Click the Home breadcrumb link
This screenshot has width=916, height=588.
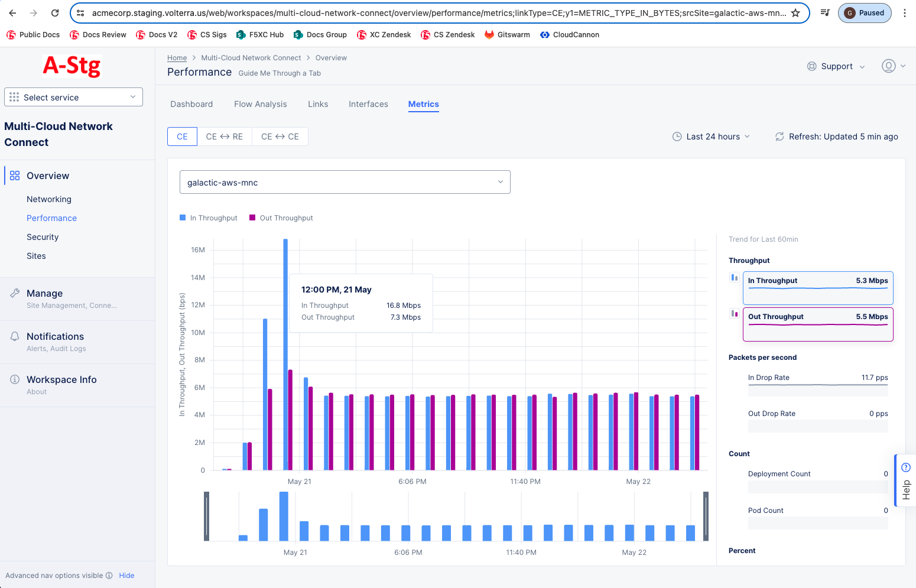[x=177, y=57]
